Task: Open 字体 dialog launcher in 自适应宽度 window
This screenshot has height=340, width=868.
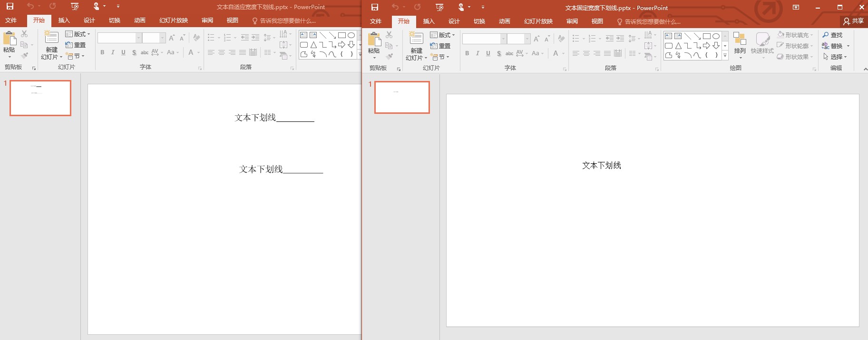Action: coord(200,69)
